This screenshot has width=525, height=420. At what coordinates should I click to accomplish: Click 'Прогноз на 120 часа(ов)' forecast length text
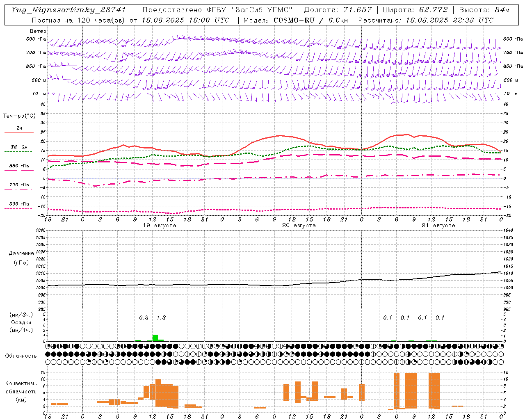79,20
